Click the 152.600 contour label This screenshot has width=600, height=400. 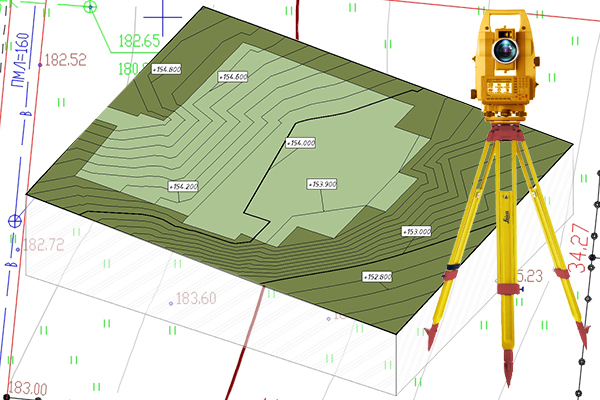pyautogui.click(x=376, y=276)
